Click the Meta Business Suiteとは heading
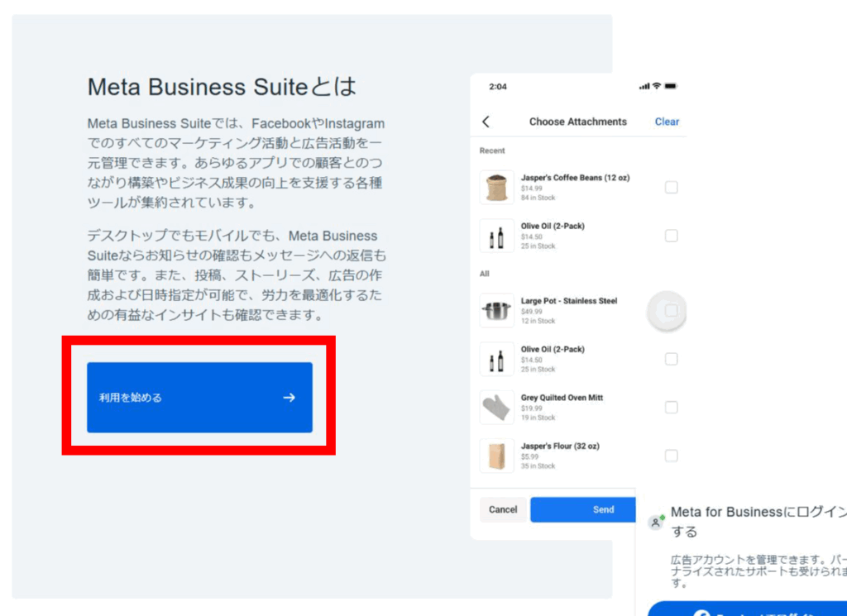Screen dimensions: 847x616 [x=222, y=87]
